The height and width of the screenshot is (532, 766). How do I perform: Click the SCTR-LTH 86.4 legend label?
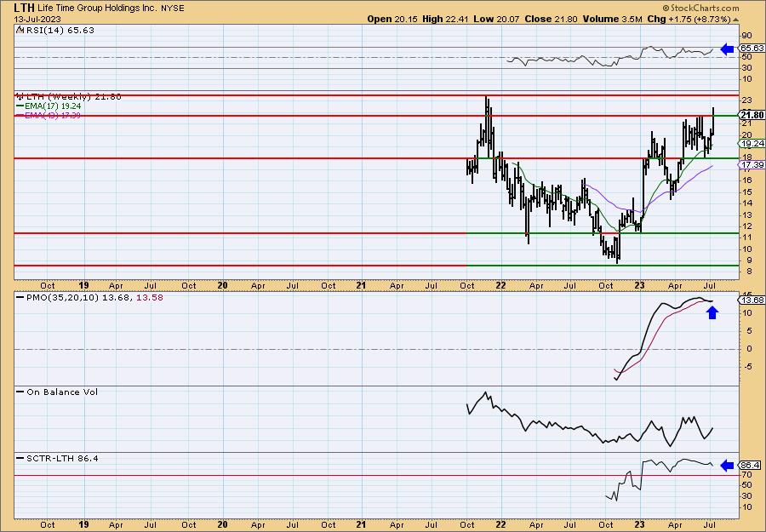pos(62,458)
